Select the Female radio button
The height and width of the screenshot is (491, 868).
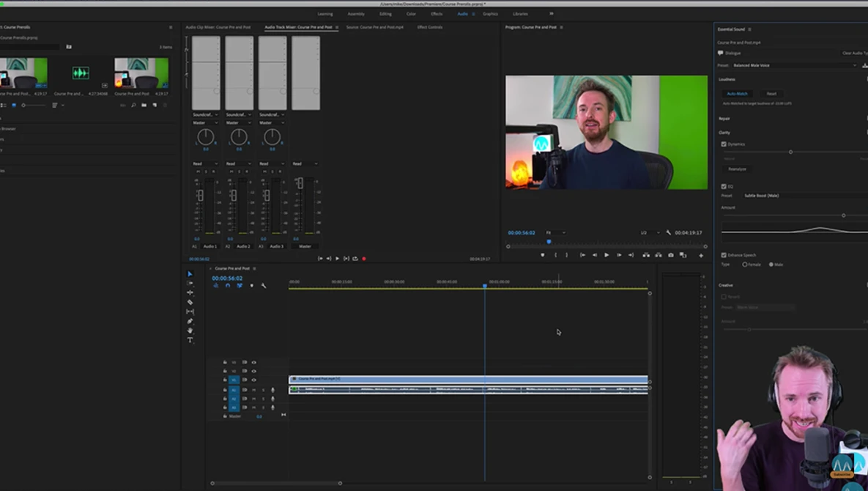click(x=744, y=265)
